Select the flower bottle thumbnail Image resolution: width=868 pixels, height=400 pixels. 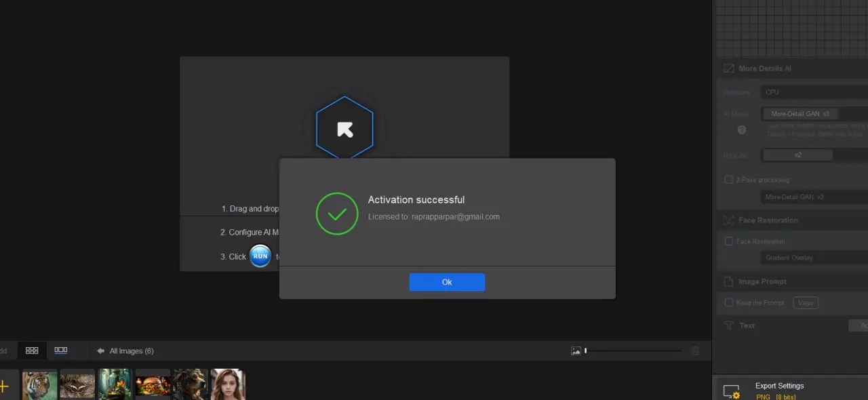pos(115,384)
